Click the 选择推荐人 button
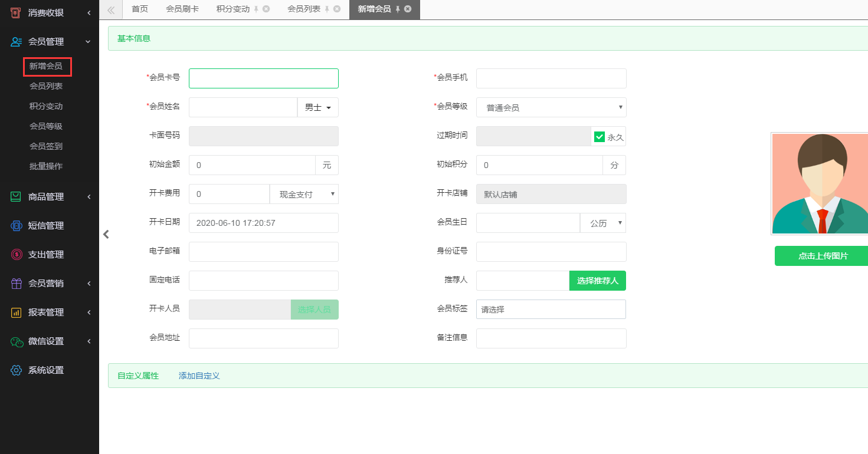868x454 pixels. coord(598,281)
